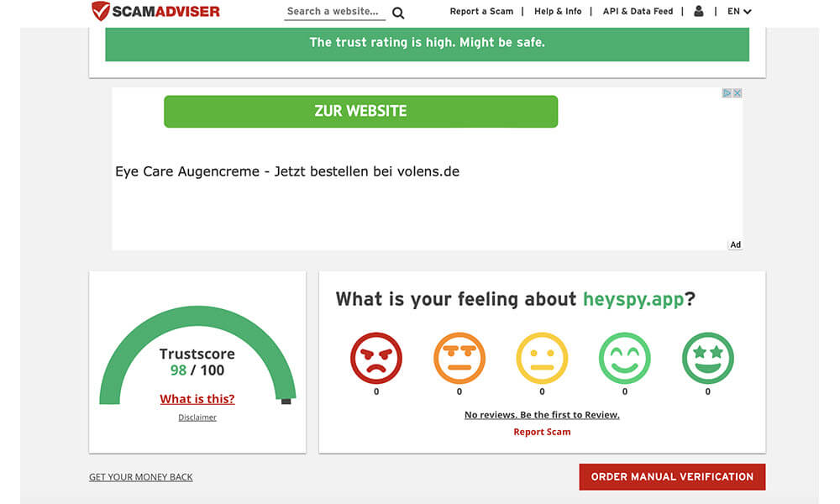Click the search magnifying glass icon
The width and height of the screenshot is (840, 504).
pos(397,13)
